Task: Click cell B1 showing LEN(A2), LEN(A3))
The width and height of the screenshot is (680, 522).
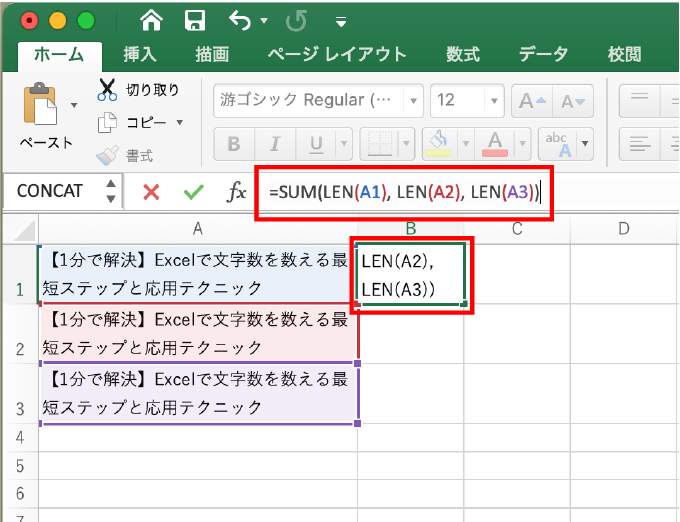Action: (411, 274)
